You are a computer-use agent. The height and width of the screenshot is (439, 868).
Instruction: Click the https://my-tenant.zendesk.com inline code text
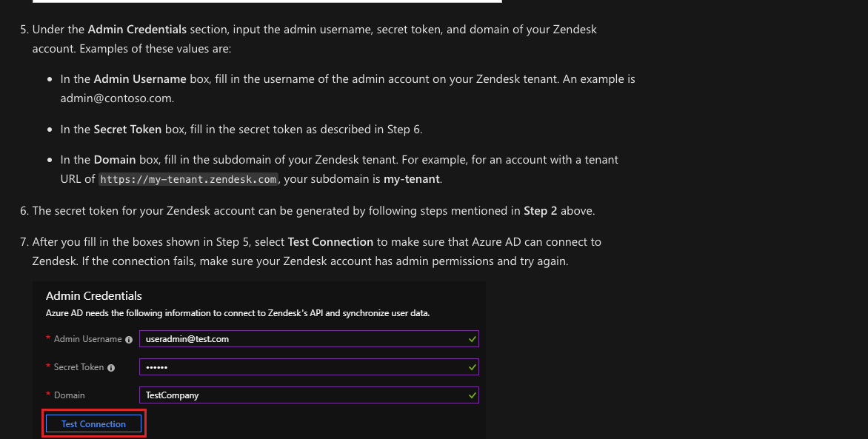(x=188, y=179)
